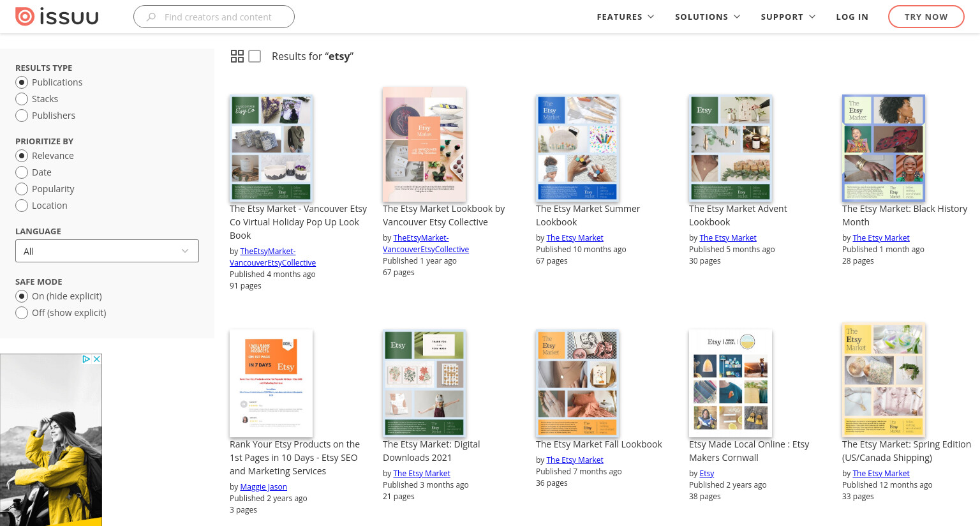Click '91 pages' text under Holiday Pop Up
The image size is (980, 526).
click(x=246, y=285)
